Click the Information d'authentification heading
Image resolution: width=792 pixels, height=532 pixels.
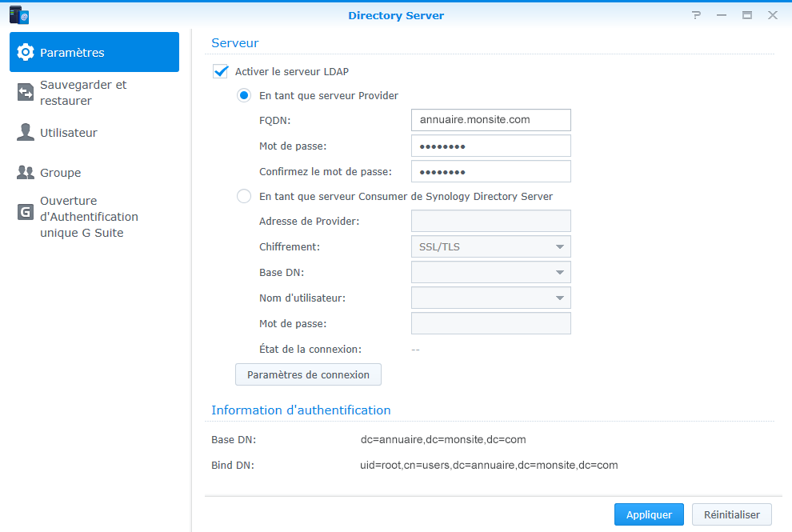[301, 410]
